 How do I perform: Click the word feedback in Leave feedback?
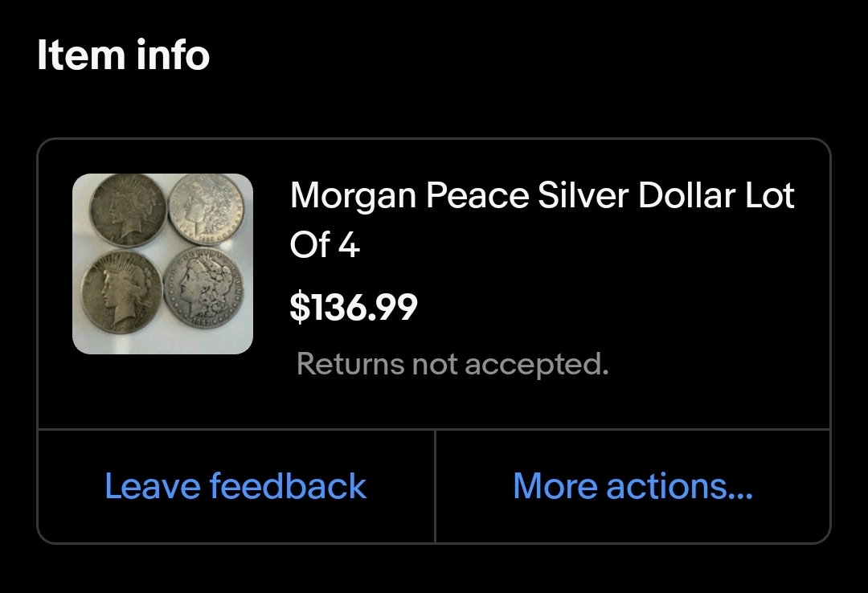point(288,487)
